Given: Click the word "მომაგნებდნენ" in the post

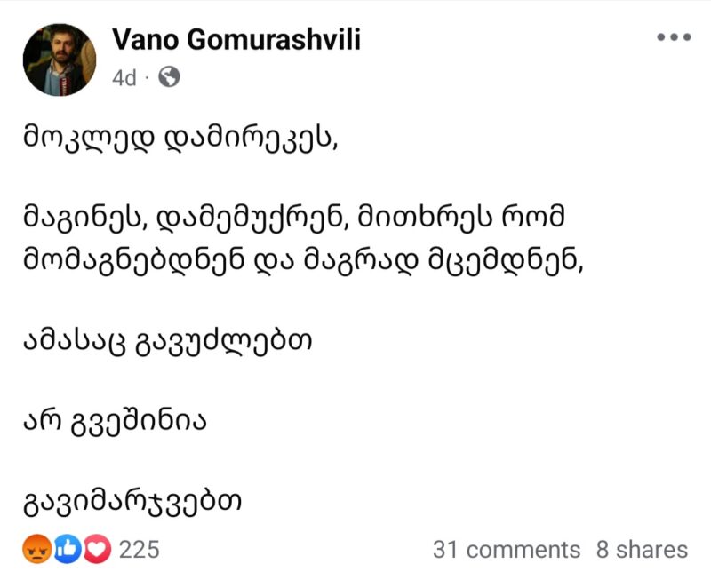Looking at the screenshot, I should click(155, 258).
